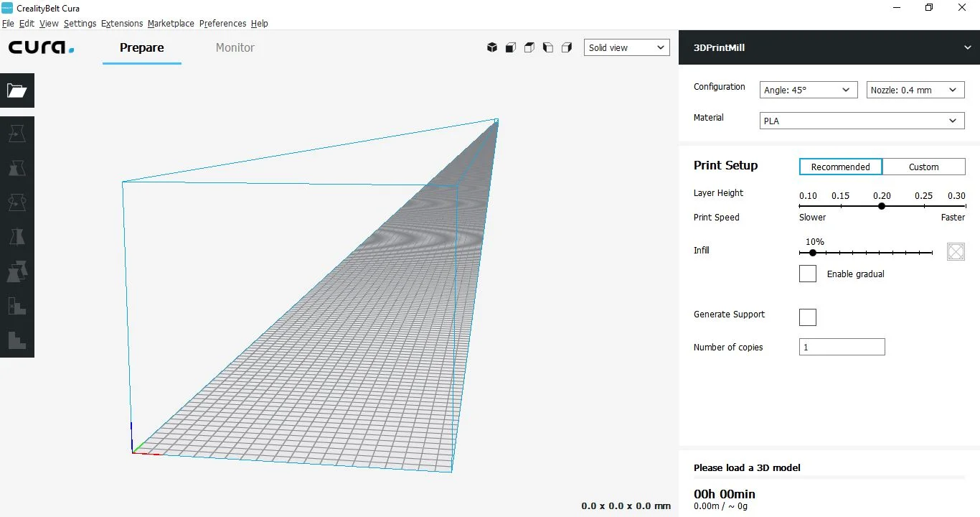The width and height of the screenshot is (980, 517).
Task: Click the 0.30 layer height label
Action: [x=956, y=196]
